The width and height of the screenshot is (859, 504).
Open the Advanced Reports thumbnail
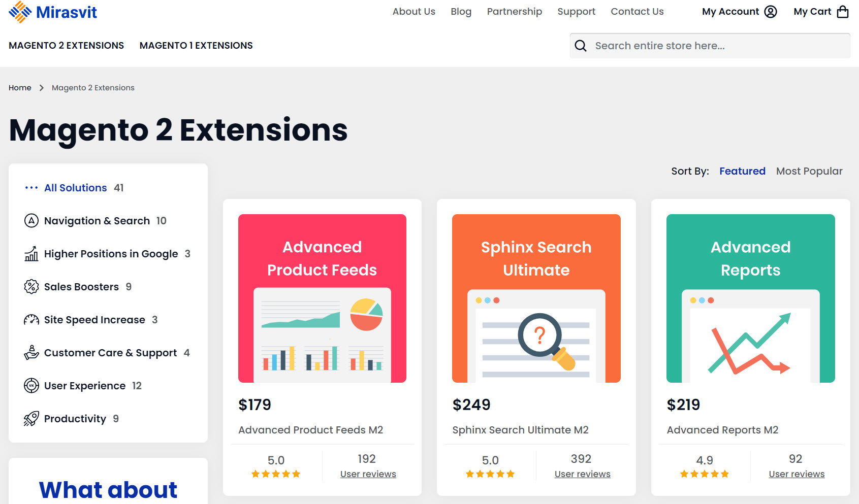(751, 298)
